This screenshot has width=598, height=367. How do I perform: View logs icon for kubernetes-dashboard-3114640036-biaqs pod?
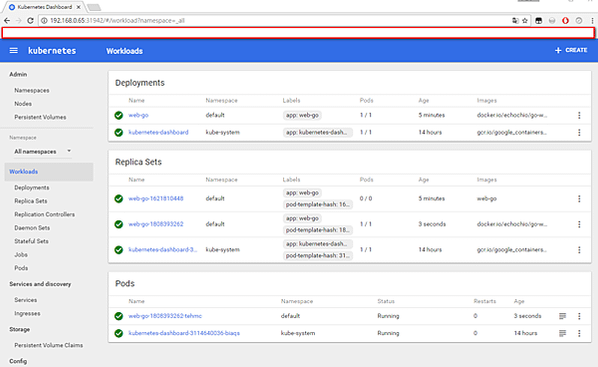(x=562, y=333)
